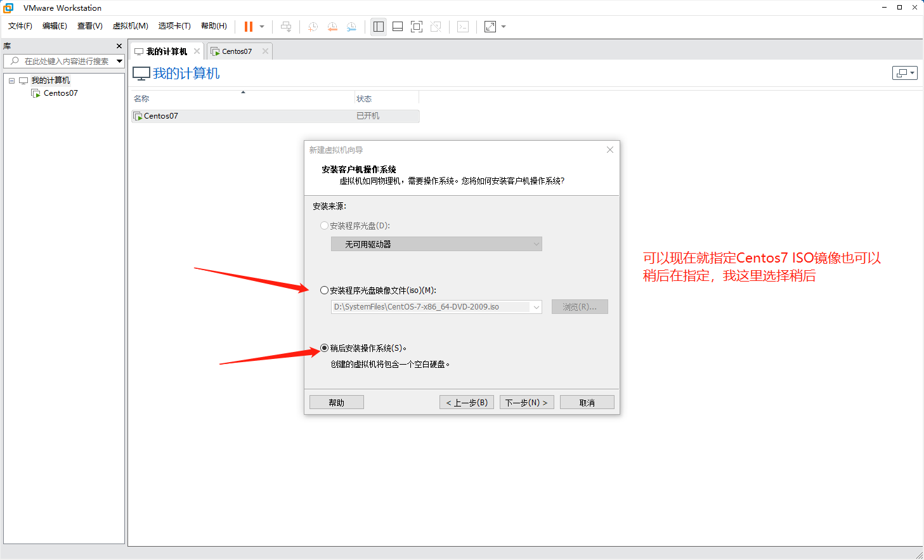This screenshot has height=560, width=924.
Task: Open the 编辑(E) menu
Action: point(55,26)
